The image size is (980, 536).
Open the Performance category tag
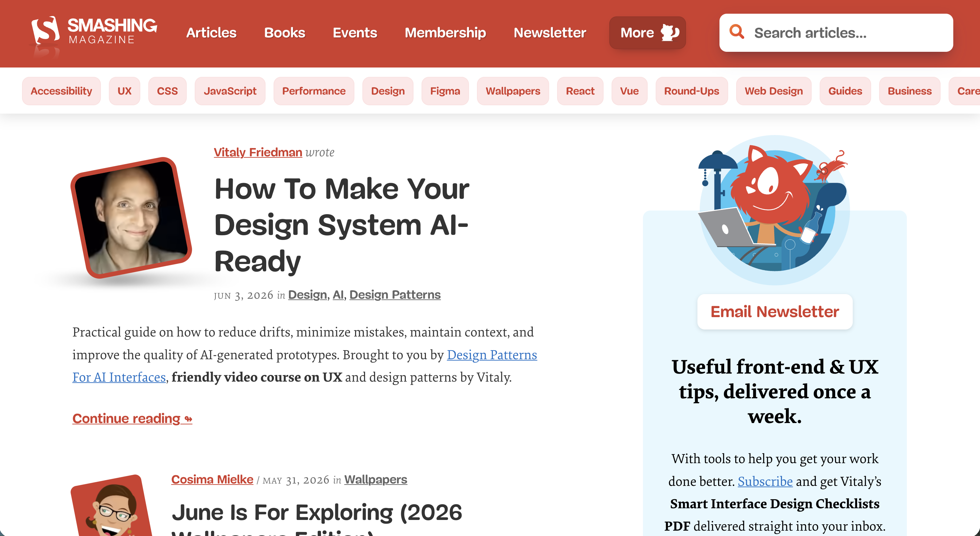point(314,91)
